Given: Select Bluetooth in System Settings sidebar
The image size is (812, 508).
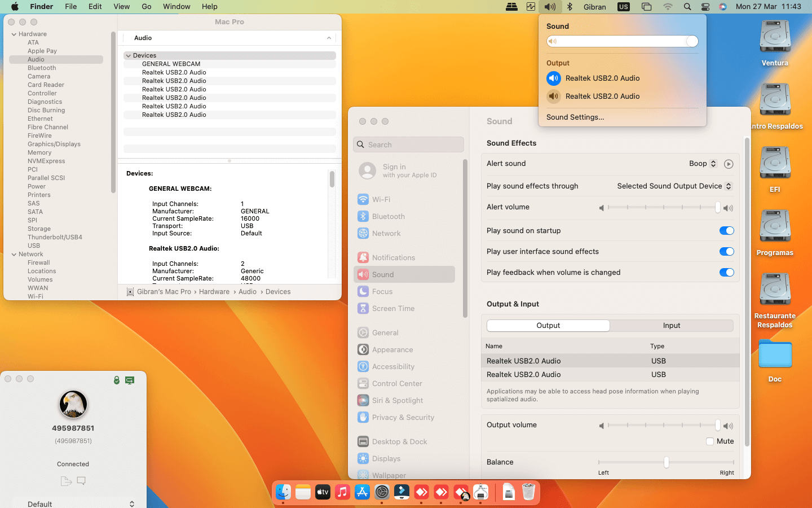Looking at the screenshot, I should pyautogui.click(x=388, y=217).
